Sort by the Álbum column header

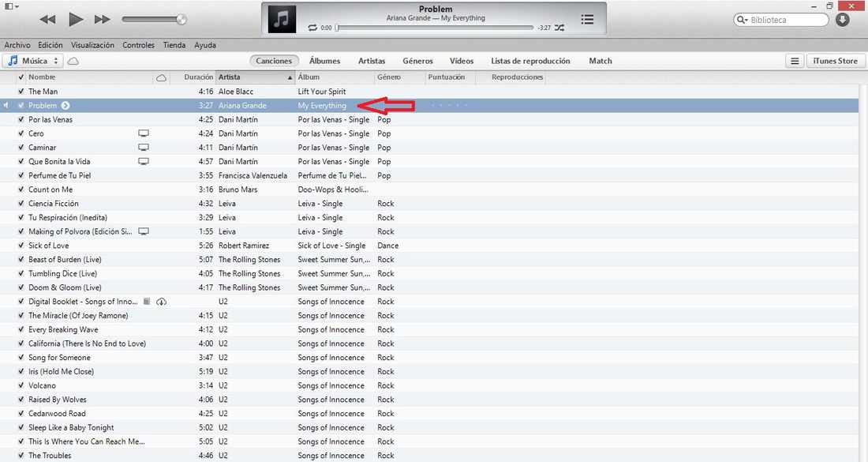click(x=335, y=77)
